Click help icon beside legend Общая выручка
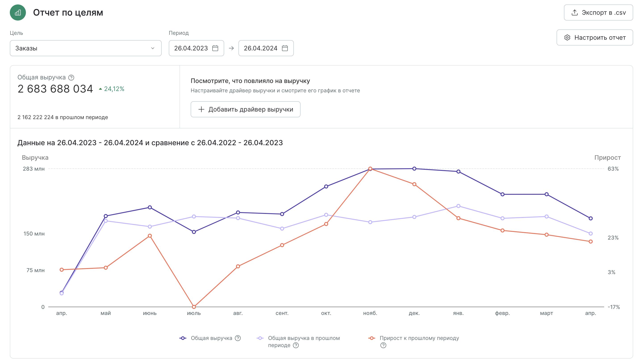This screenshot has height=364, width=643. (238, 338)
